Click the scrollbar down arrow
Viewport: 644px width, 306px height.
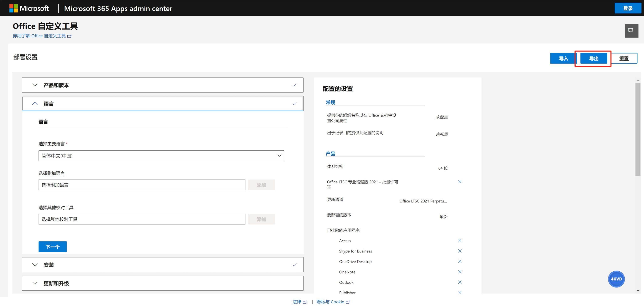[638, 290]
